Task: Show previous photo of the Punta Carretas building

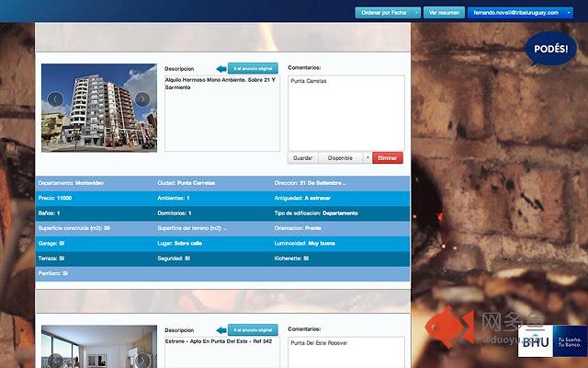Action: (55, 99)
